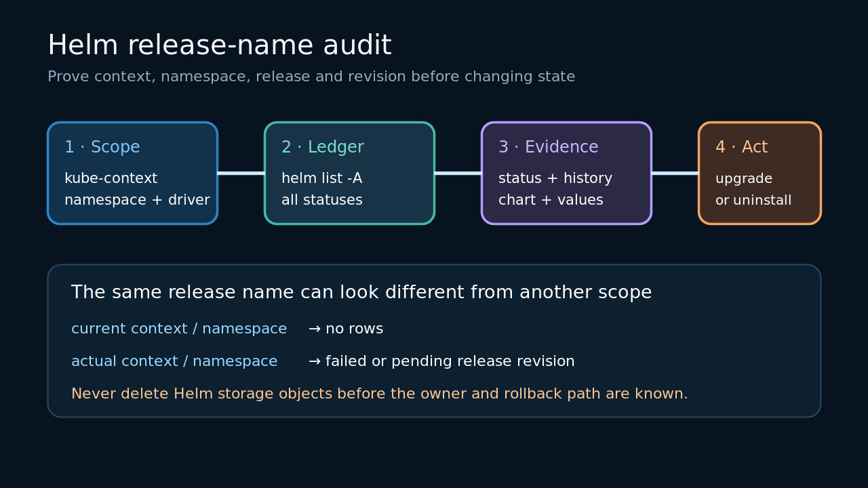Image resolution: width=868 pixels, height=488 pixels.
Task: Click the '→ no rows' result text
Action: point(346,329)
